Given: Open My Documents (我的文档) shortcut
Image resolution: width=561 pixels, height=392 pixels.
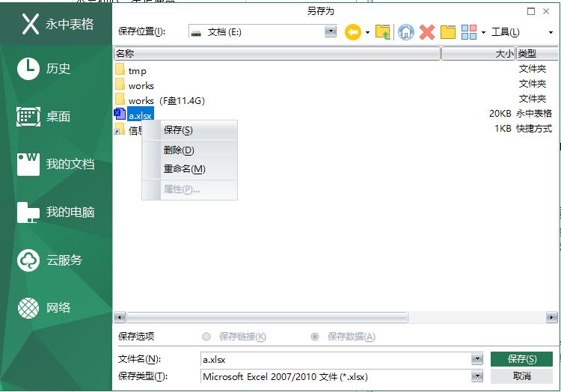Looking at the screenshot, I should click(56, 164).
